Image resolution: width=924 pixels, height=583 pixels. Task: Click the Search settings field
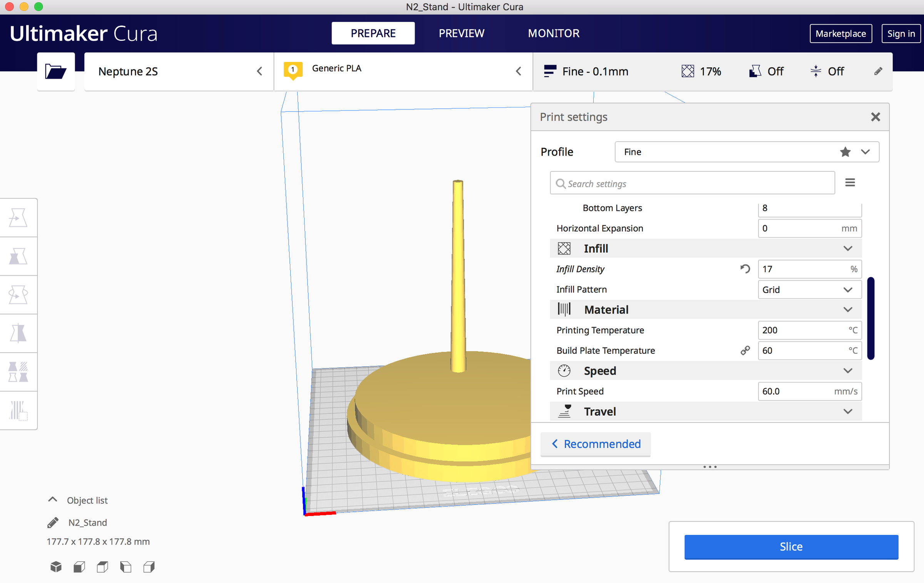pyautogui.click(x=693, y=184)
